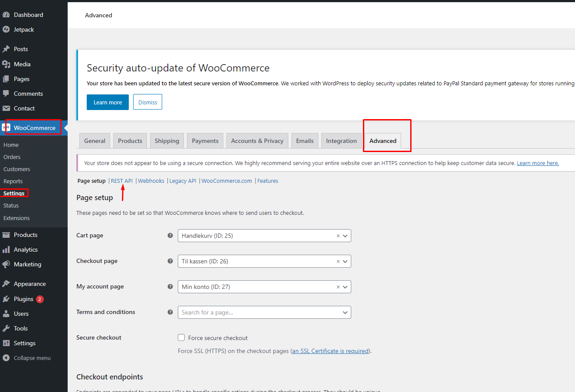Clear the Checkout page selection with x
This screenshot has height=392, width=575.
[338, 262]
